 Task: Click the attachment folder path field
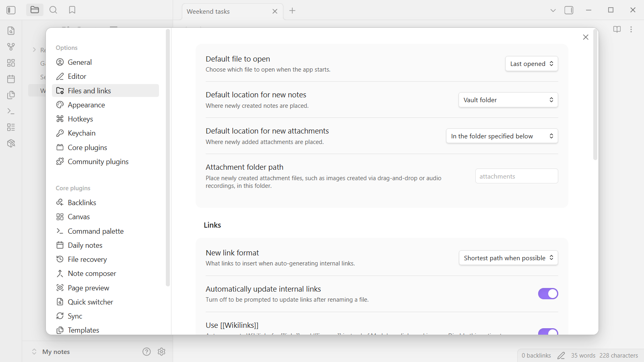[516, 176]
